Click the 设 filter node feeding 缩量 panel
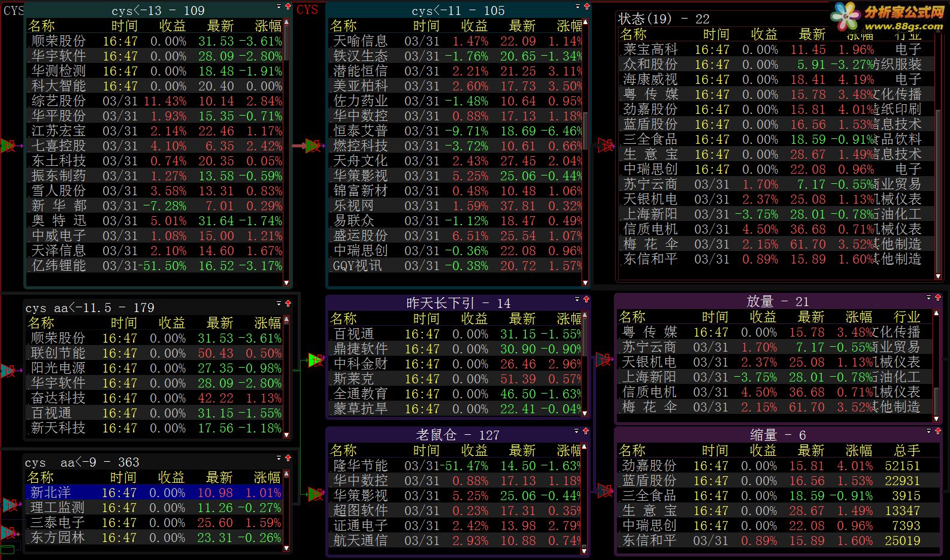 pyautogui.click(x=604, y=491)
